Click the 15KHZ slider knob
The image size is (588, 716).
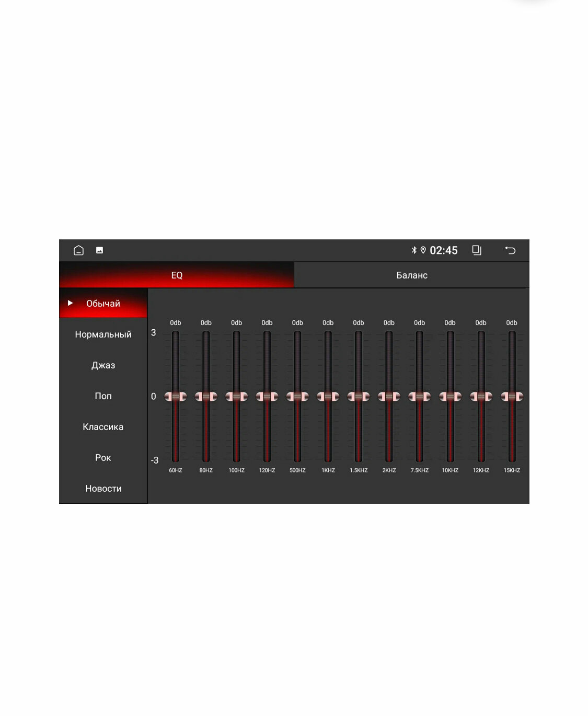tap(512, 397)
